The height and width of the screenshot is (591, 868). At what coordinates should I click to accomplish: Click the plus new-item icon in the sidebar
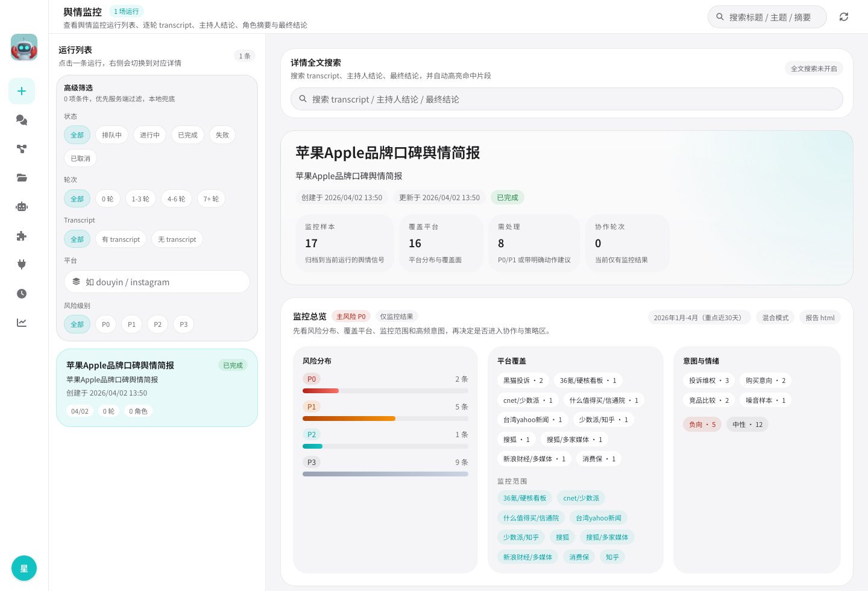pyautogui.click(x=22, y=91)
